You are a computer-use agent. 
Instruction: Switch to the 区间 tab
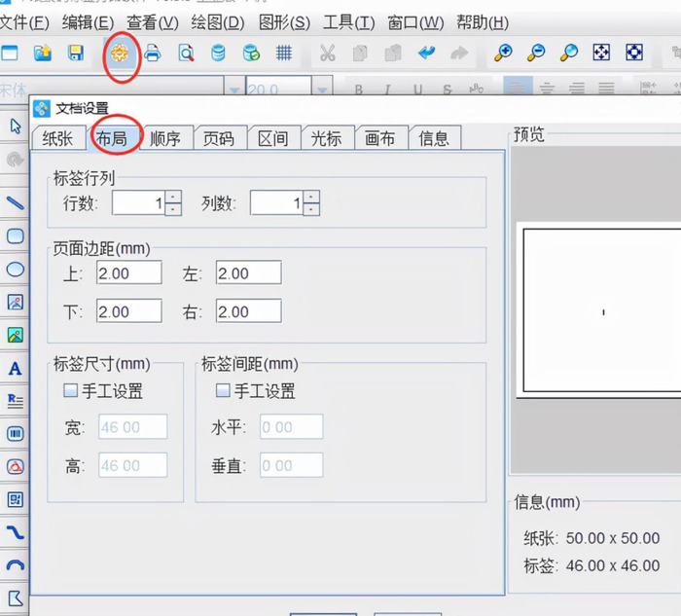[x=272, y=138]
